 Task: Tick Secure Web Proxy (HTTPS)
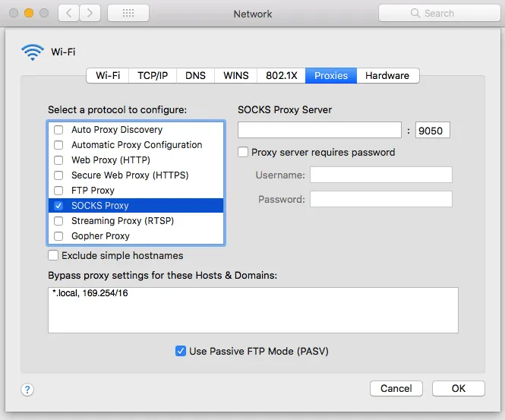[x=58, y=175]
